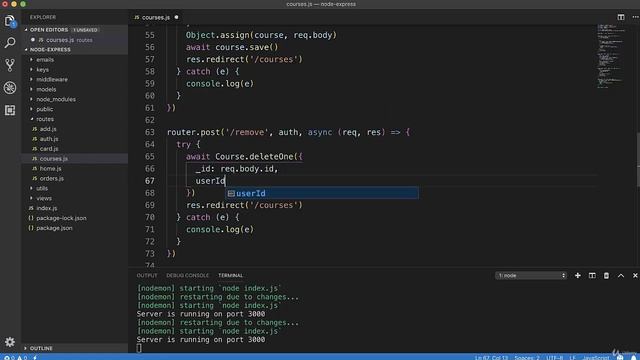This screenshot has width=640, height=360.
Task: Switch to the OUTPUT panel tab
Action: (x=147, y=276)
